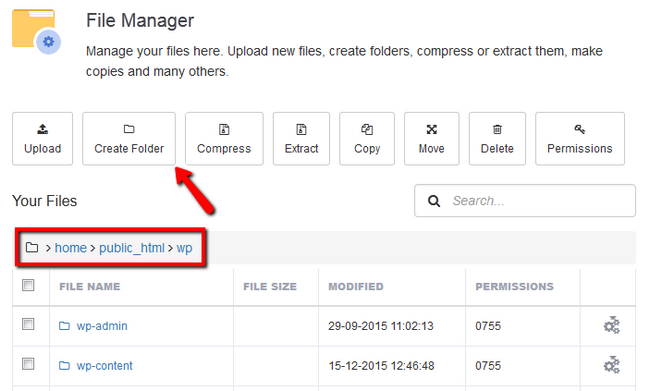Open gear actions for wp-content

pyautogui.click(x=611, y=365)
